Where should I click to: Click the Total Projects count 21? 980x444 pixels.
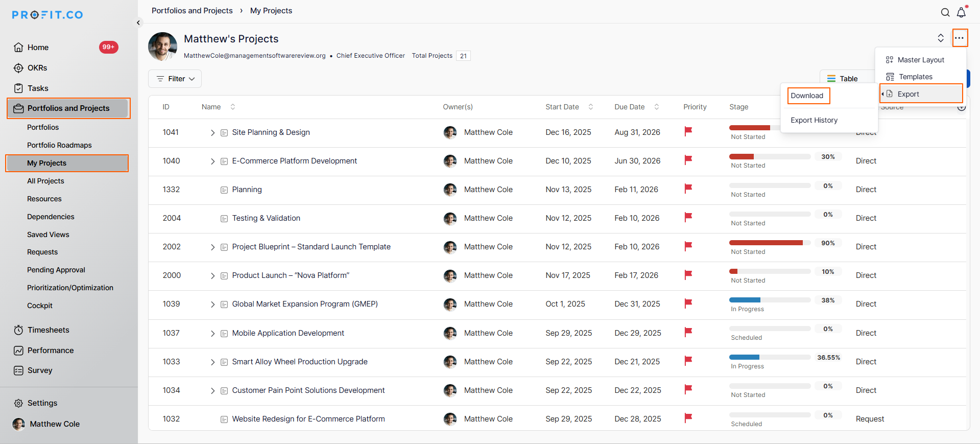point(463,56)
